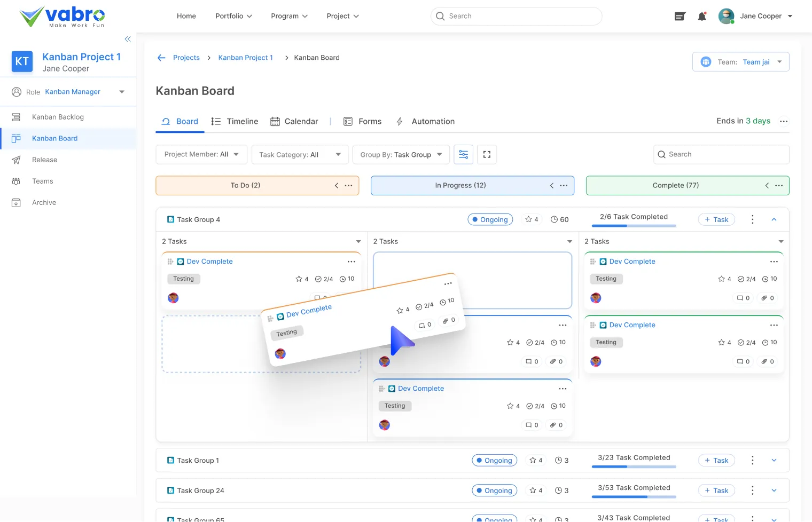Open the Portfolio menu
This screenshot has height=522, width=812.
point(233,16)
